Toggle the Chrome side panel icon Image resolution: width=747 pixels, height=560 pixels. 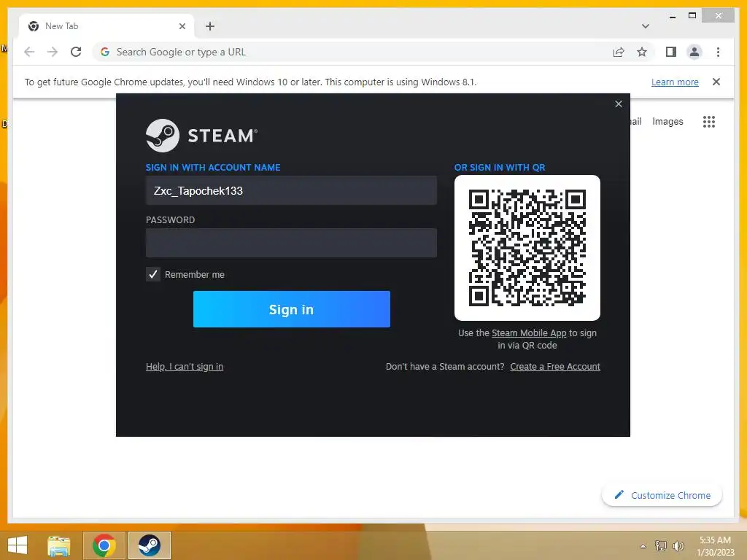[671, 52]
